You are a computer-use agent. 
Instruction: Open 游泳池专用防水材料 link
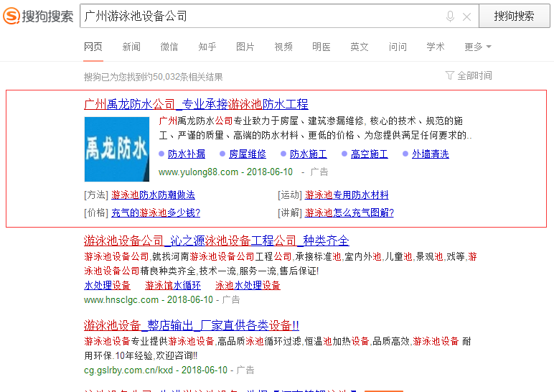pyautogui.click(x=347, y=195)
